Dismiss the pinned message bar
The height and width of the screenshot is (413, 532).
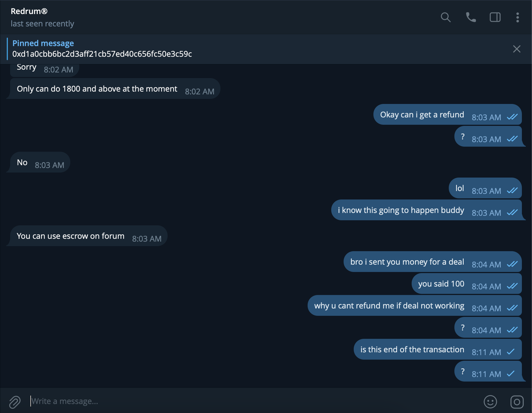point(517,49)
